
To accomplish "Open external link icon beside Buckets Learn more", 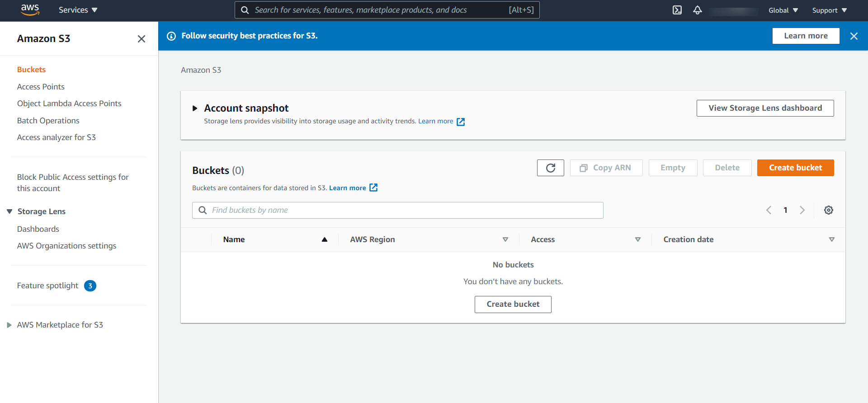I will (373, 187).
